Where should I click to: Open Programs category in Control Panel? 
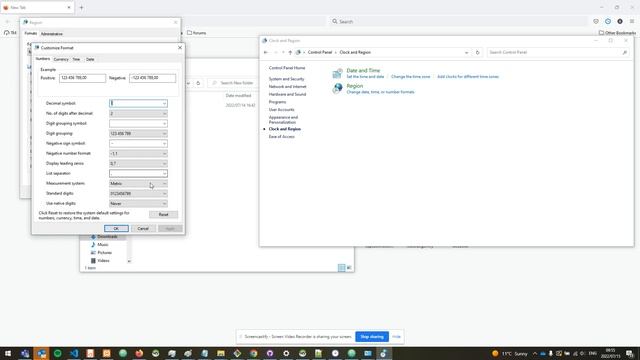tap(277, 102)
